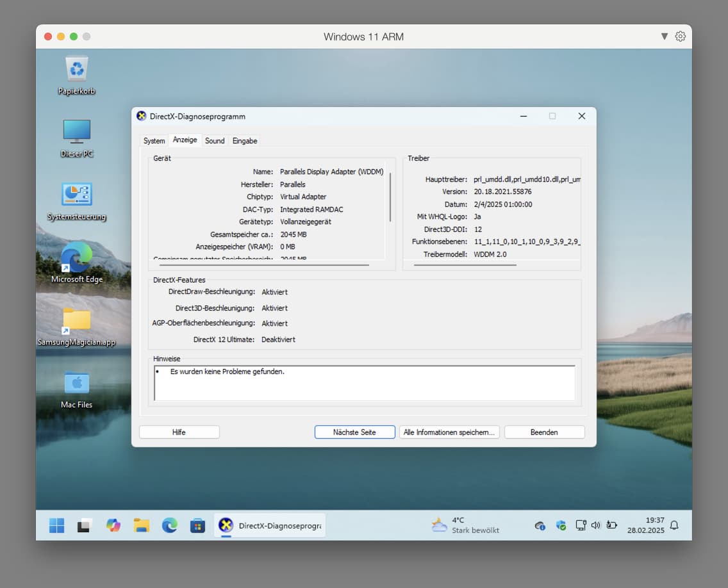Open the weather widget showing 4°C

tap(465, 525)
